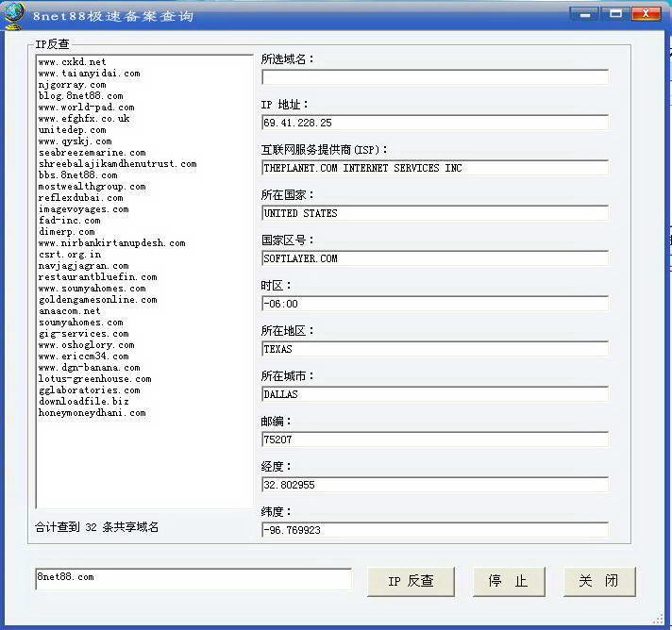Click the 纬度 field showing -96.769923
Screen dimensions: 672x630
pyautogui.click(x=434, y=530)
